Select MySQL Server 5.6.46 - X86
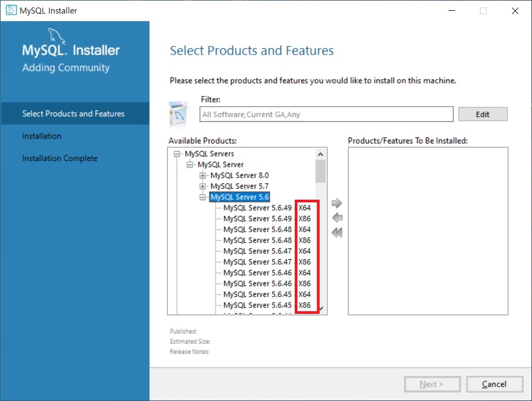This screenshot has height=401, width=532. pos(267,284)
